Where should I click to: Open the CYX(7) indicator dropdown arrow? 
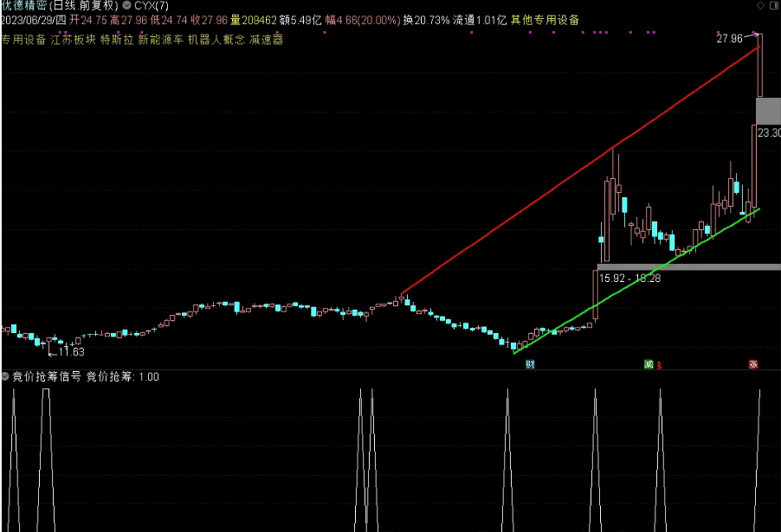point(127,5)
